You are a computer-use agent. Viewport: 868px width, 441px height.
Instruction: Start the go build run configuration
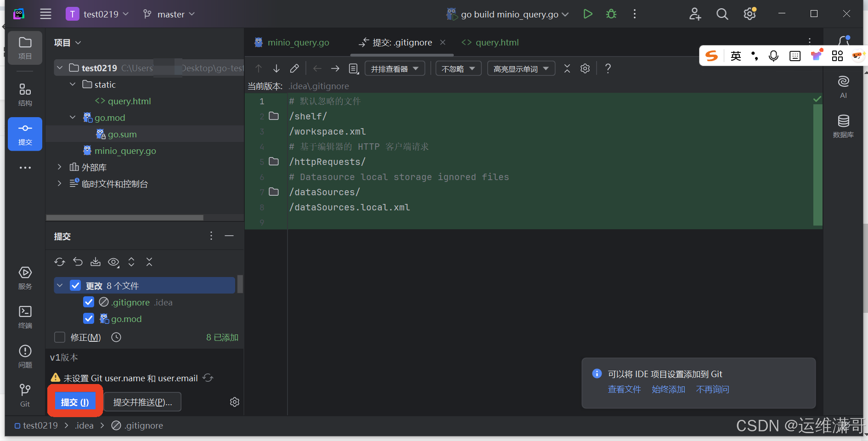click(x=588, y=14)
